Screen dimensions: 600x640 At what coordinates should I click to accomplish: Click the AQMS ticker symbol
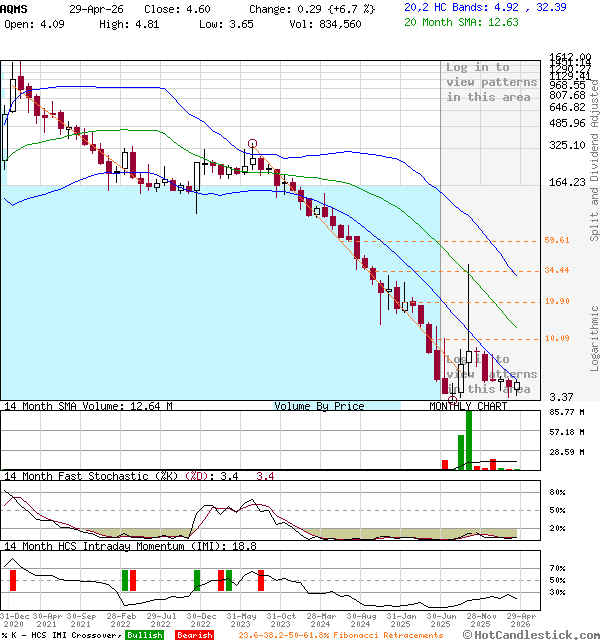pyautogui.click(x=16, y=8)
